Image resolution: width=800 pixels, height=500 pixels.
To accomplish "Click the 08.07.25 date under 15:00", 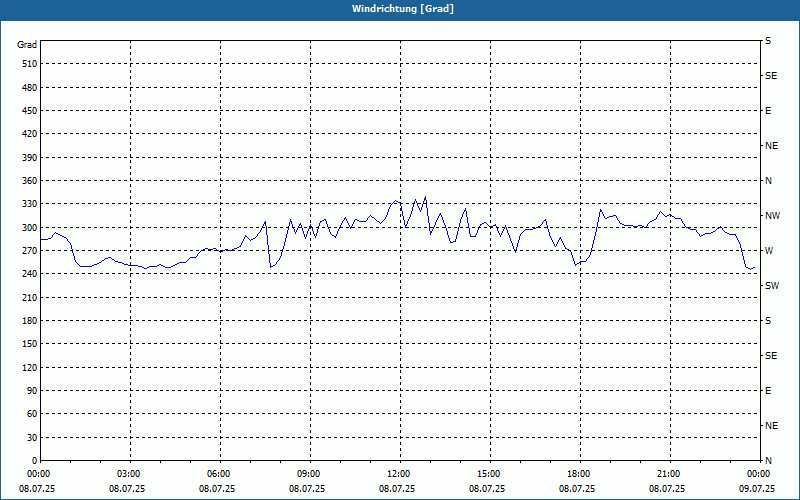I will point(487,489).
